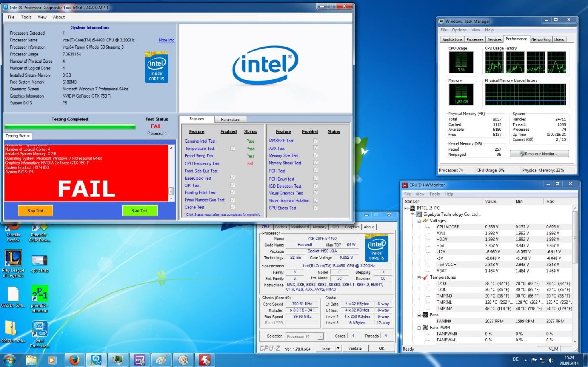Click the Start Test button
The width and height of the screenshot is (588, 367).
(x=140, y=210)
